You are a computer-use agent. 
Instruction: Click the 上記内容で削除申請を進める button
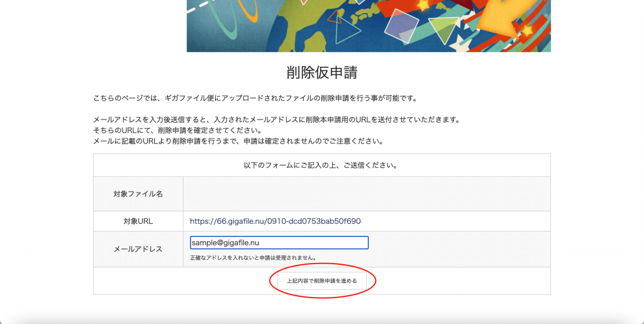click(x=321, y=281)
